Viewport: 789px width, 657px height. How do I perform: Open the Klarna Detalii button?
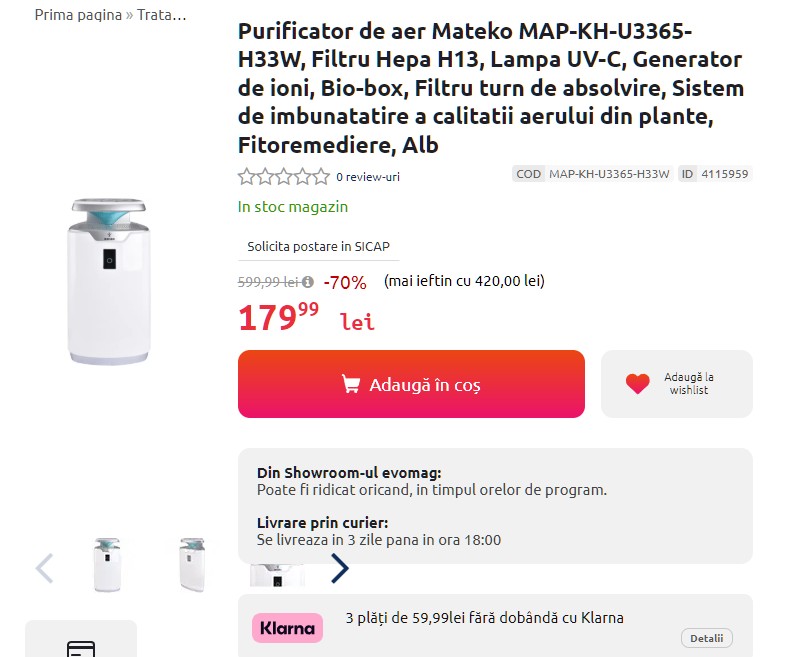[707, 638]
